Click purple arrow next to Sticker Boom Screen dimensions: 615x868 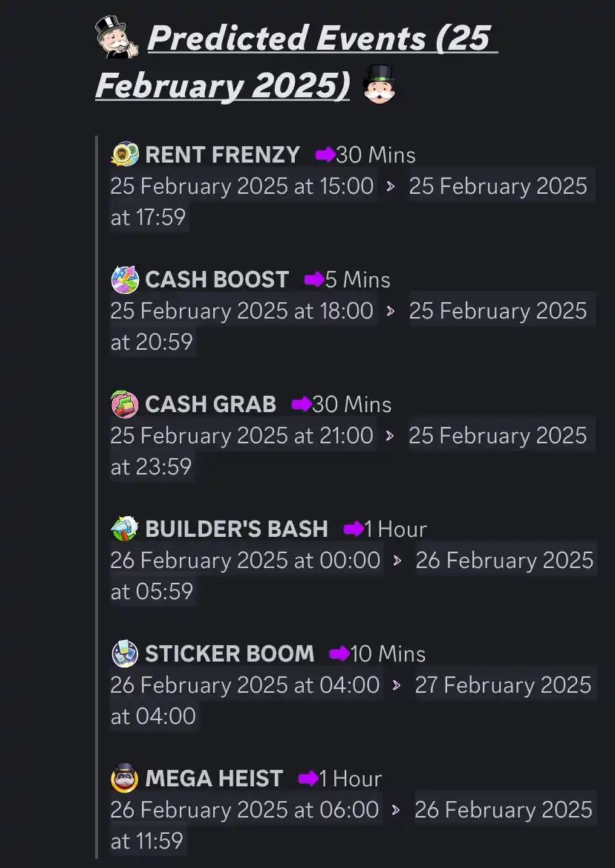pos(339,653)
